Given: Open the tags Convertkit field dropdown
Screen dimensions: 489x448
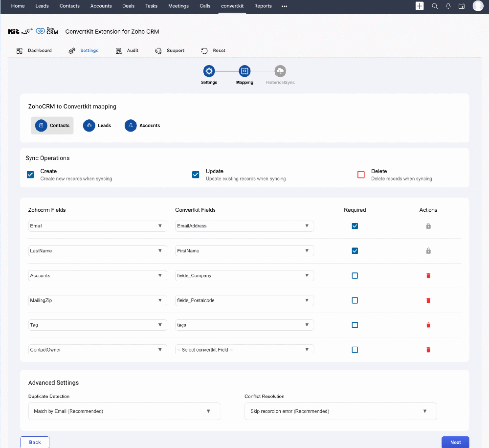Looking at the screenshot, I should tap(244, 325).
